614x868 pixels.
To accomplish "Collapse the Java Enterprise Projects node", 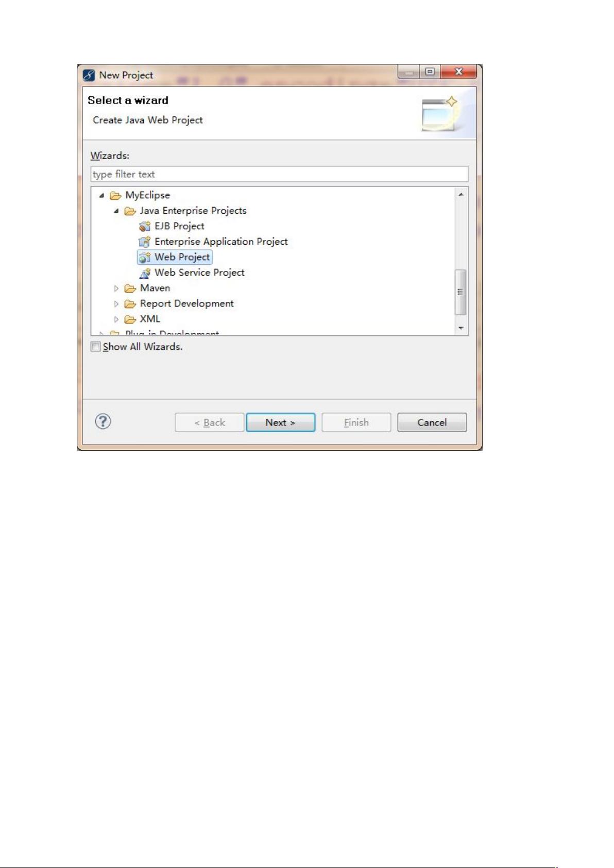I will tap(116, 211).
